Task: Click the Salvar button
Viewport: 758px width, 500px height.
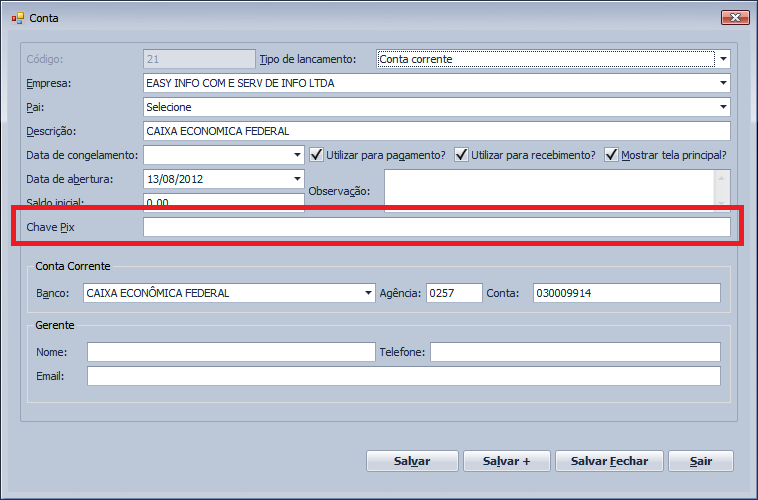Action: point(412,461)
